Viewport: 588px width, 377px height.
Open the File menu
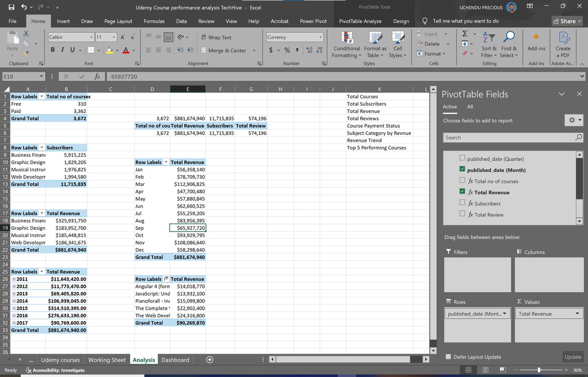pos(13,21)
